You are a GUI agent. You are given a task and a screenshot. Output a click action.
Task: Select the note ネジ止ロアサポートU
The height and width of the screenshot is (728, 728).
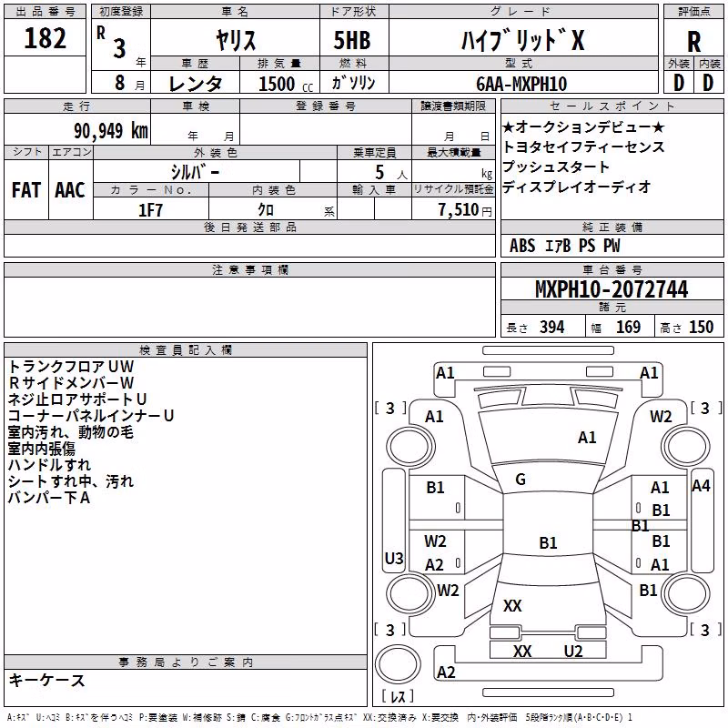pos(77,399)
